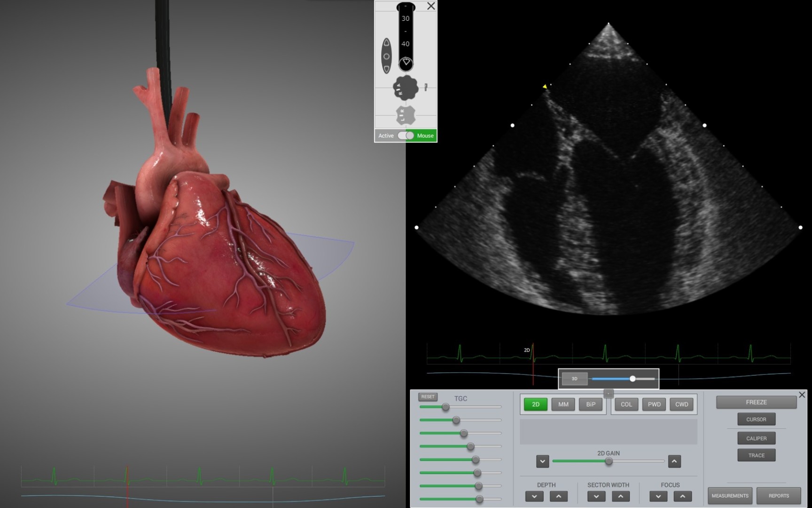Collapse the control panel using the small minus tab
The width and height of the screenshot is (812, 508).
(608, 393)
